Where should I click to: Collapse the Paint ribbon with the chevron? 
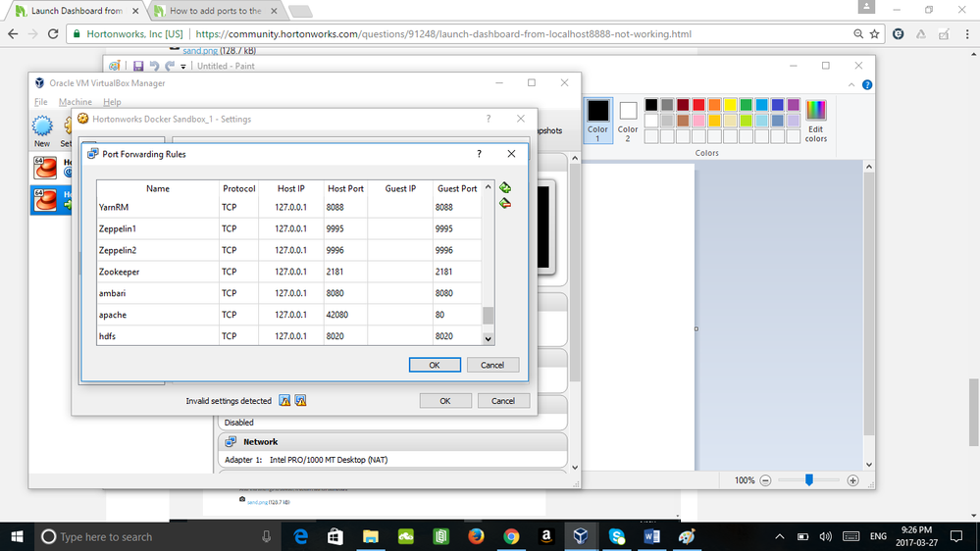[851, 85]
